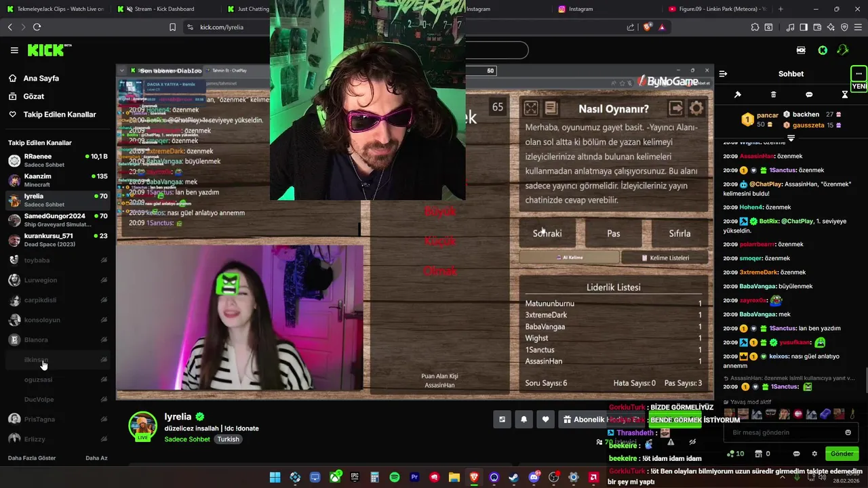Go back with the browser back arrow
Image resolution: width=868 pixels, height=488 pixels.
point(9,27)
